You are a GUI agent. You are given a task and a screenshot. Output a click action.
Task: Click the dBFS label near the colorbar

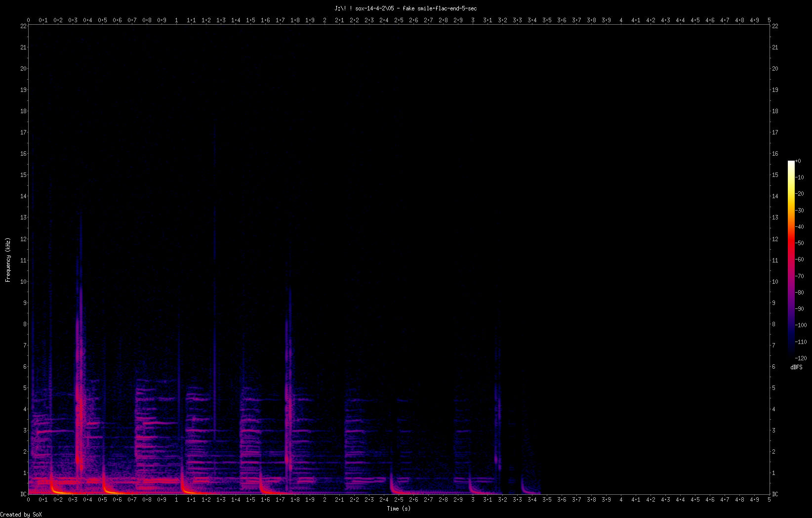[796, 367]
